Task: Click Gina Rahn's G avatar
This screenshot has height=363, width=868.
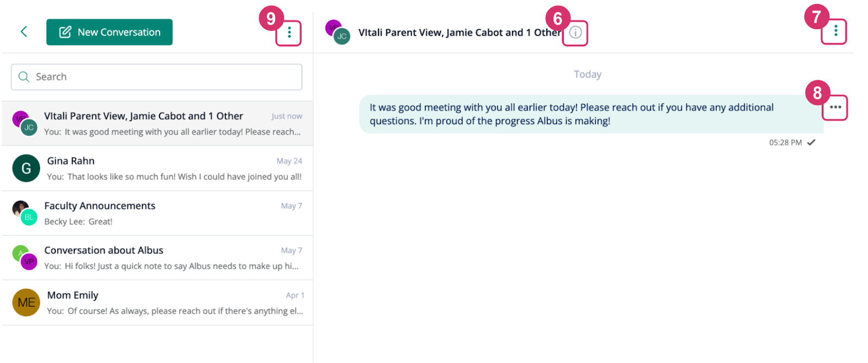Action: click(26, 168)
